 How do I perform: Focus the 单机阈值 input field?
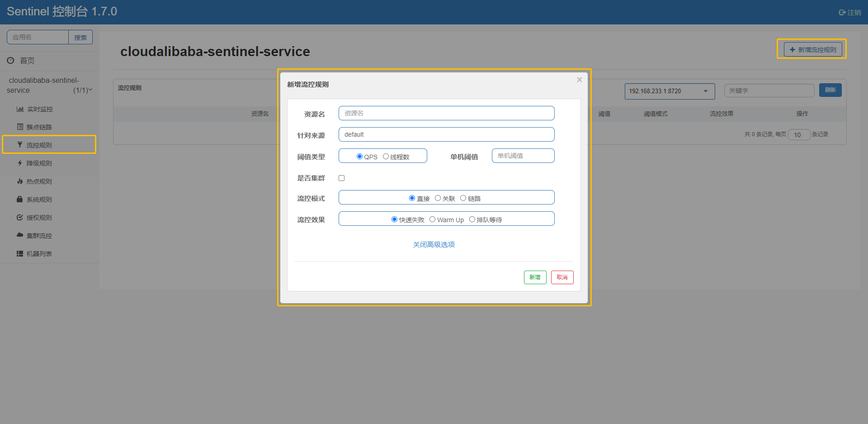pos(523,156)
